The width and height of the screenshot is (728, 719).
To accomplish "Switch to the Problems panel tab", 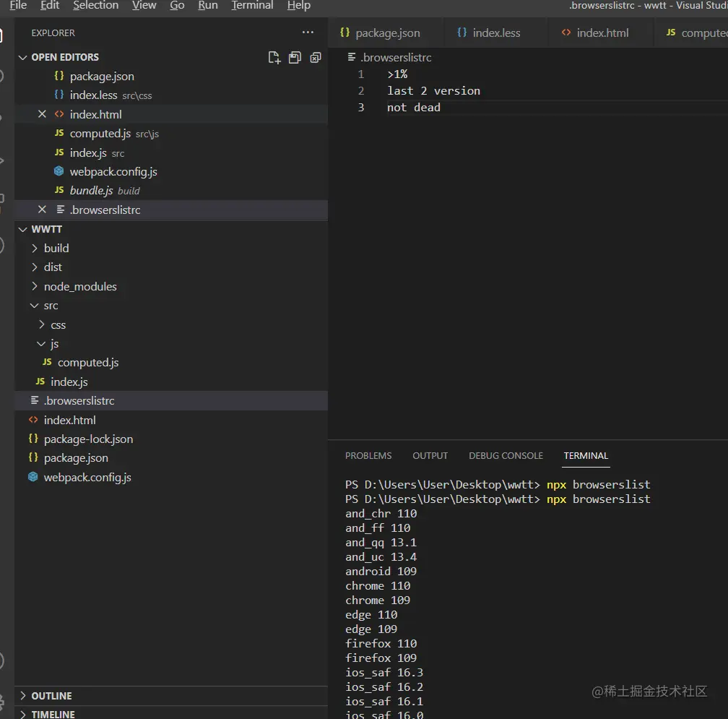I will [x=368, y=456].
